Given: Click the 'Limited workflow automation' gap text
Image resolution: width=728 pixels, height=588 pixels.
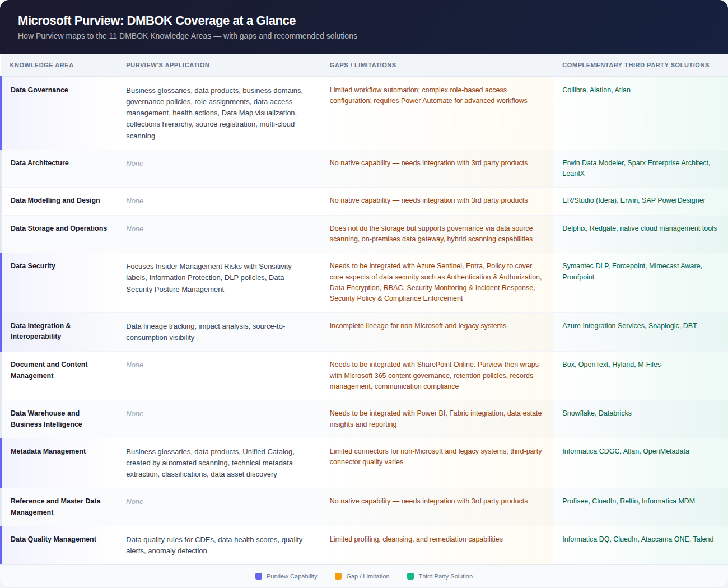Looking at the screenshot, I should click(x=428, y=96).
